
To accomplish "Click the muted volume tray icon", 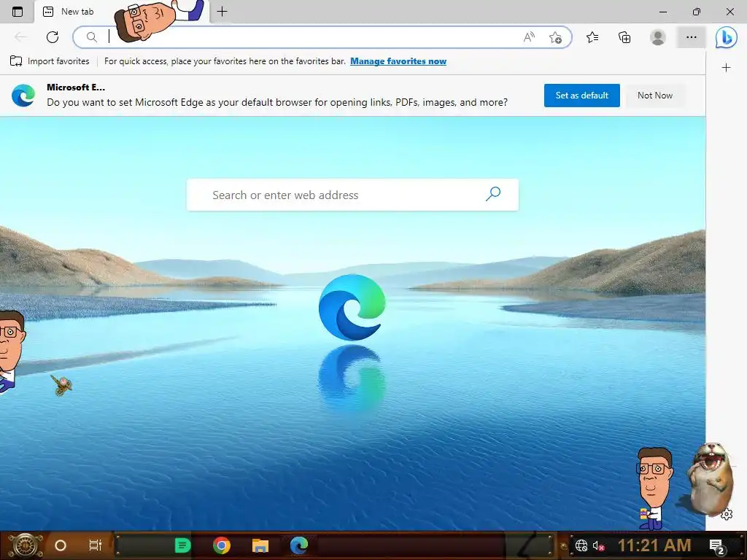I will [598, 545].
